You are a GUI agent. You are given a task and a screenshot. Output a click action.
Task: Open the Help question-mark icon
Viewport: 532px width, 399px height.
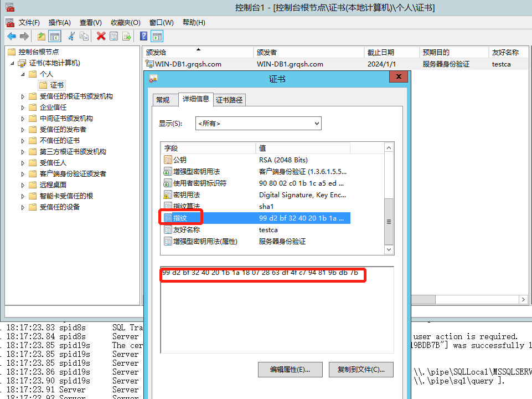pyautogui.click(x=144, y=36)
